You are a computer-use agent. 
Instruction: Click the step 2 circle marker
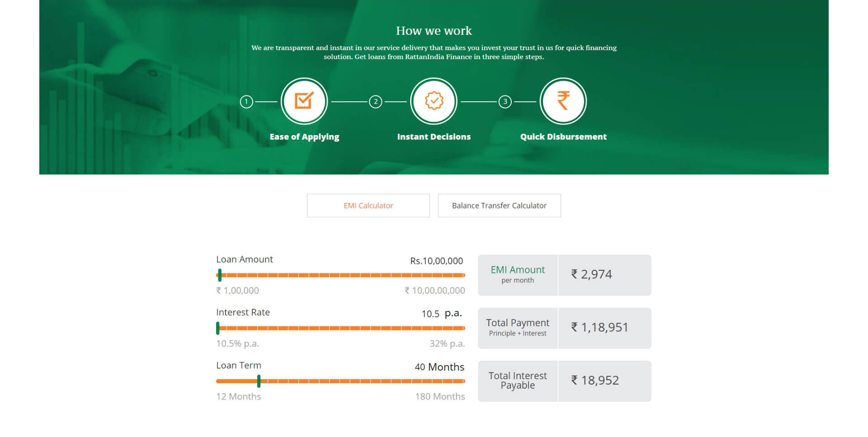coord(376,102)
